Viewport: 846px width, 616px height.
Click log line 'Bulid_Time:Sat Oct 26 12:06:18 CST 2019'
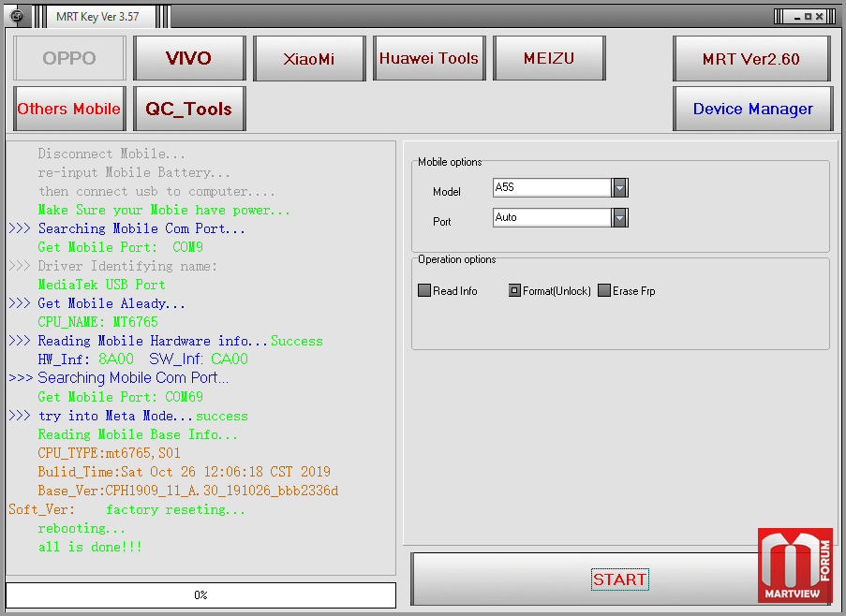pyautogui.click(x=184, y=472)
